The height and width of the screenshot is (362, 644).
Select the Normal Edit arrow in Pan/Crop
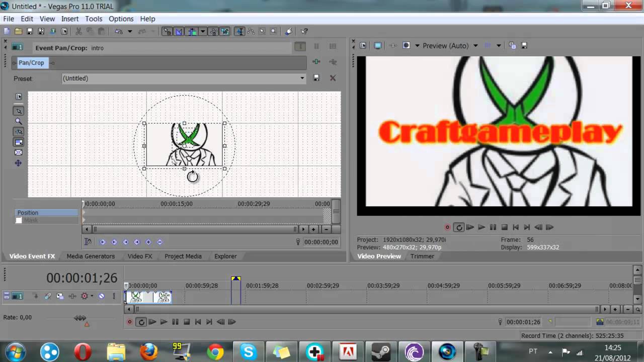pyautogui.click(x=19, y=111)
